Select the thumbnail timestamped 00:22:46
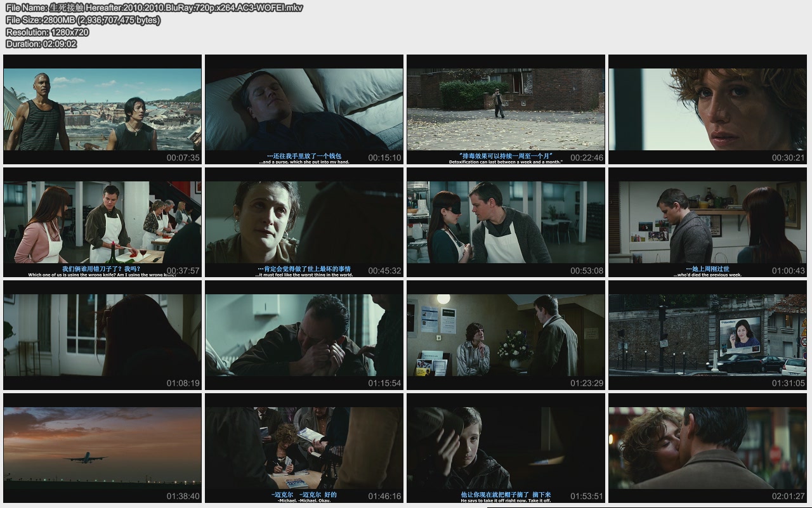812x508 pixels. pos(506,109)
